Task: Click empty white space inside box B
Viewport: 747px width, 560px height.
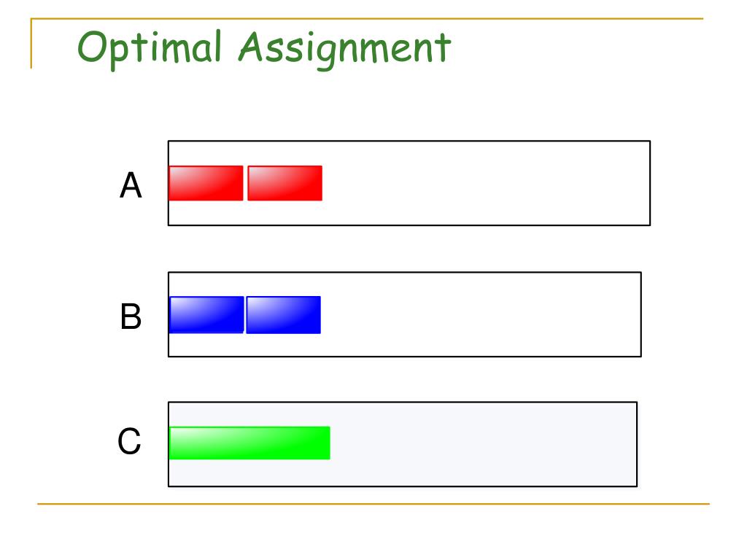Action: coord(481,314)
